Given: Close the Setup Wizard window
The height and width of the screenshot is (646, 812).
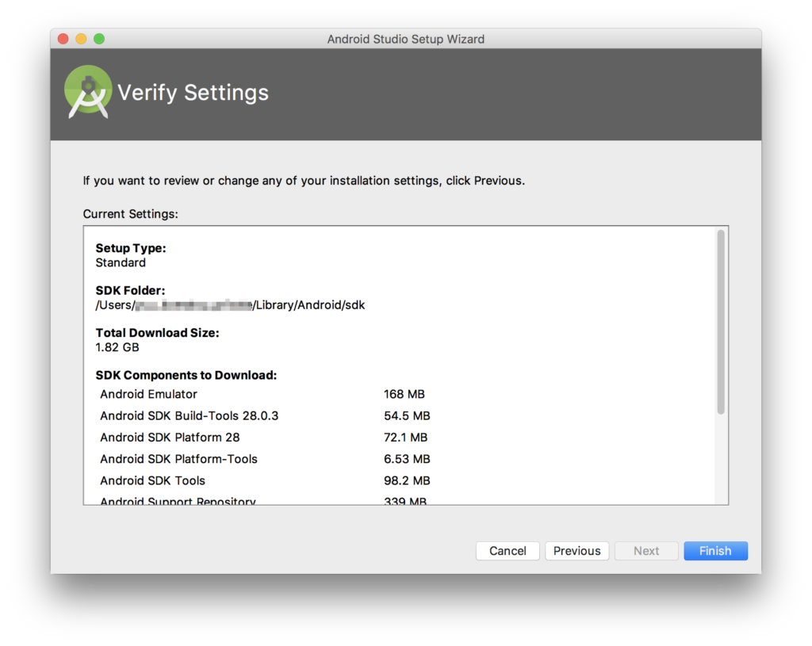Looking at the screenshot, I should click(63, 39).
